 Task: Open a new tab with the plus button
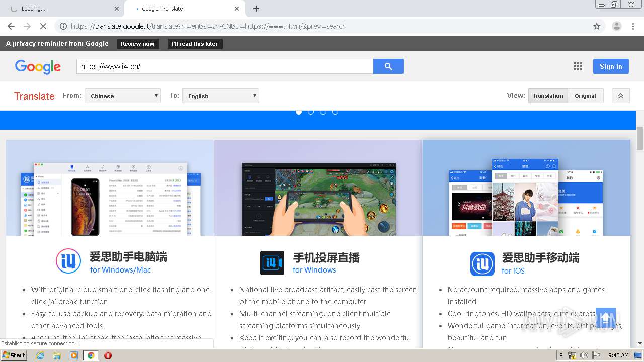(x=256, y=9)
